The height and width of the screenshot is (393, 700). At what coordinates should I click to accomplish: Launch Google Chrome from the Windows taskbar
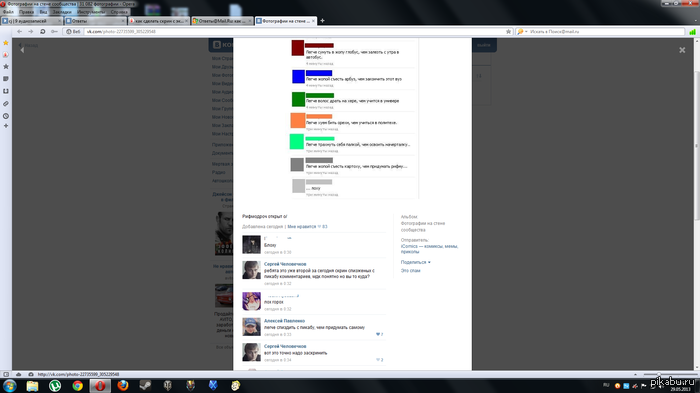pos(78,385)
